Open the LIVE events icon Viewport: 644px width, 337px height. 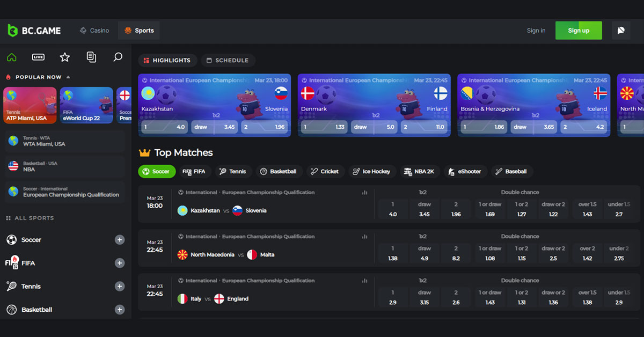tap(38, 57)
